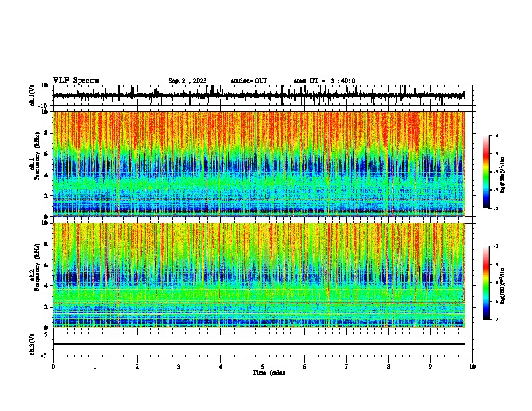Screen dimensions: 532x411
Task: Click the "7" tick on the time axis
Action: (x=347, y=366)
